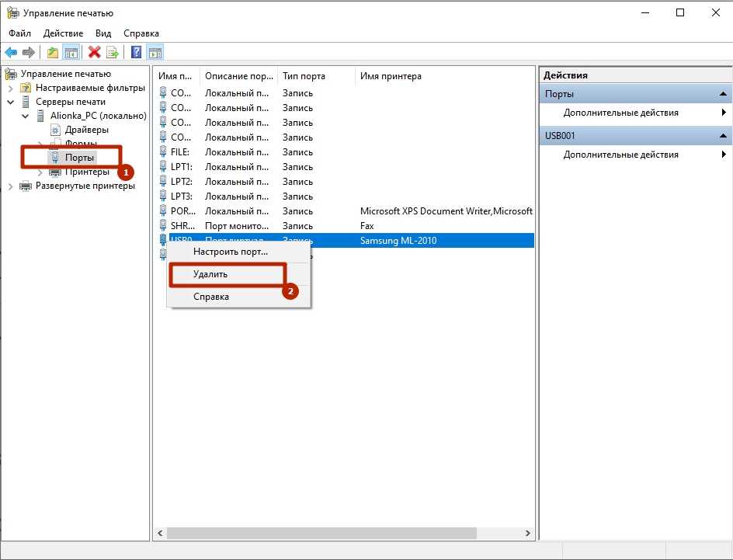Click Порт монито... description cell

pos(237,226)
